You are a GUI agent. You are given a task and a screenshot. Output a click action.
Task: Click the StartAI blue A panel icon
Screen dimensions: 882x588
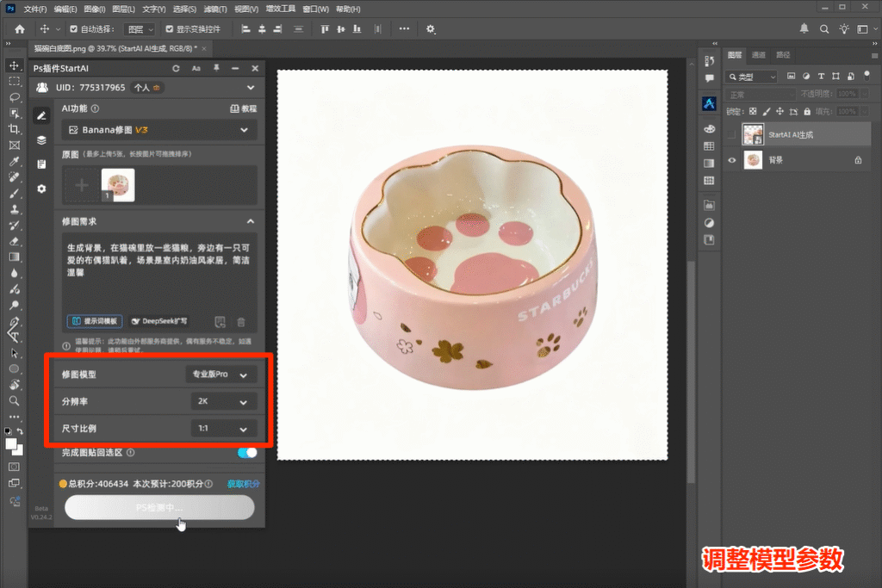[710, 103]
